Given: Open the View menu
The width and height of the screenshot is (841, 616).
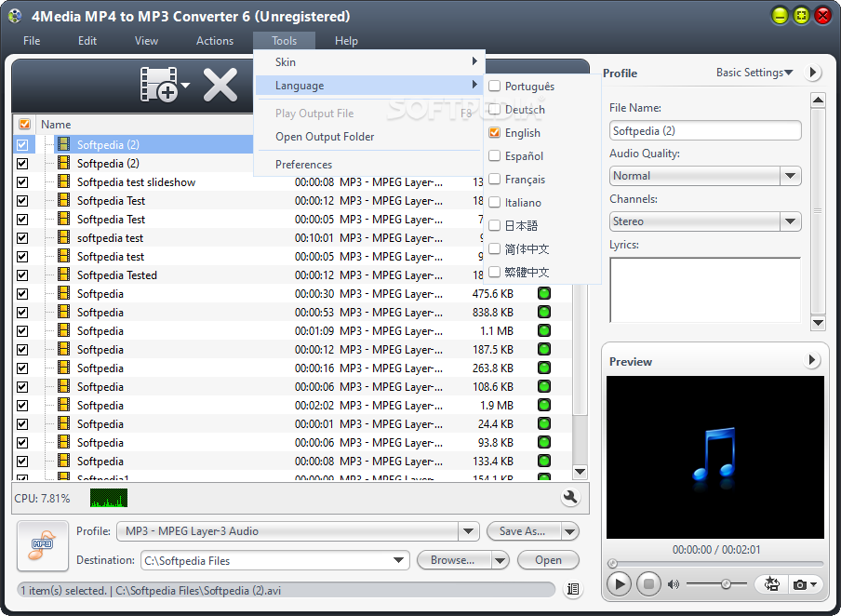Looking at the screenshot, I should (x=146, y=41).
